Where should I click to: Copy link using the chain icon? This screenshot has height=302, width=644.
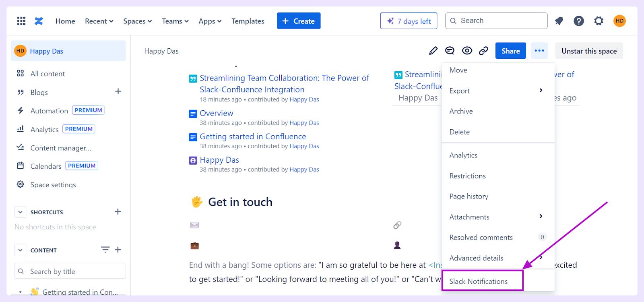pos(483,51)
